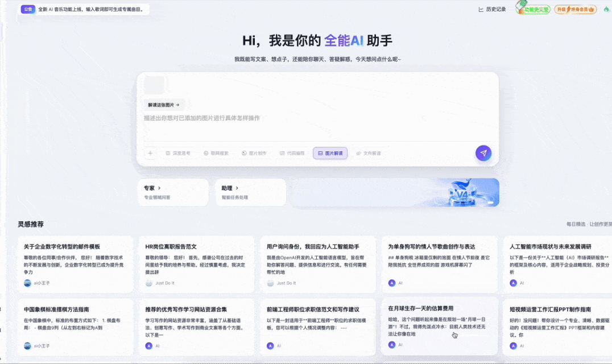Click 每日精选 text at right
Screen dimensions: 612x364
(x=576, y=224)
